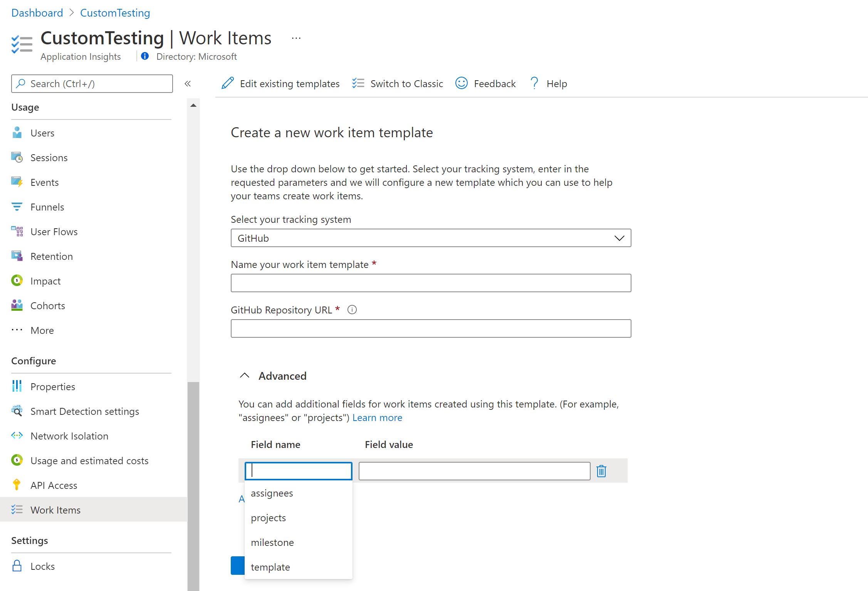Click the API Access key icon
The width and height of the screenshot is (868, 591).
(17, 485)
